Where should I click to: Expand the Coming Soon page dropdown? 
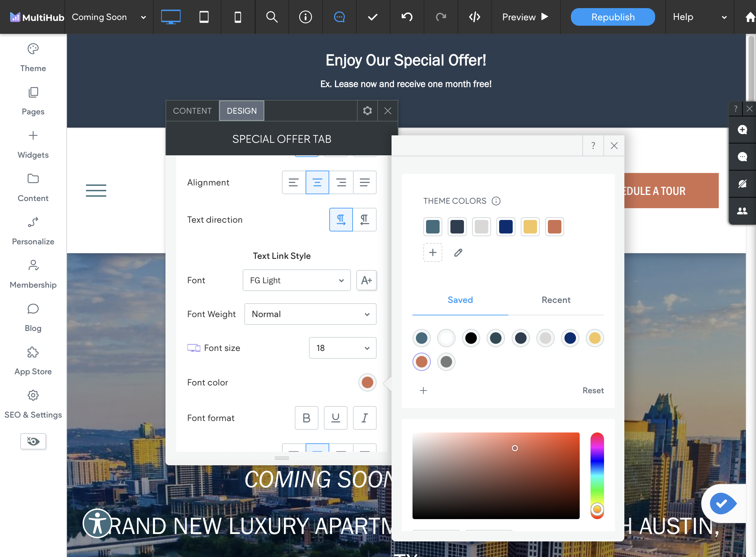coord(109,17)
